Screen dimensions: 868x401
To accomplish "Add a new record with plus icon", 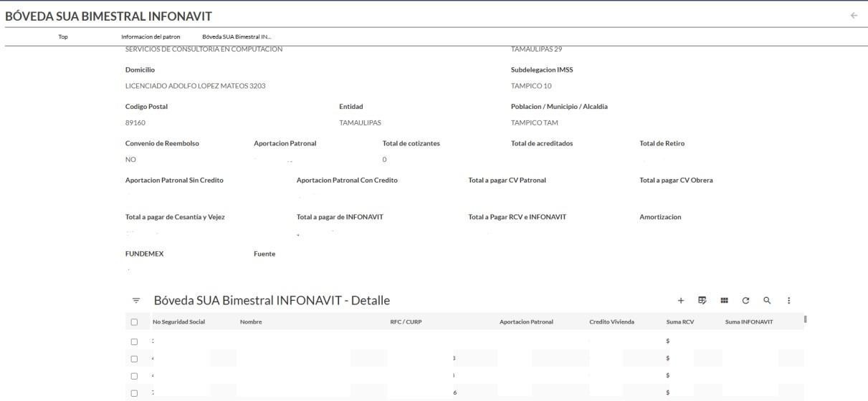I will pos(681,301).
